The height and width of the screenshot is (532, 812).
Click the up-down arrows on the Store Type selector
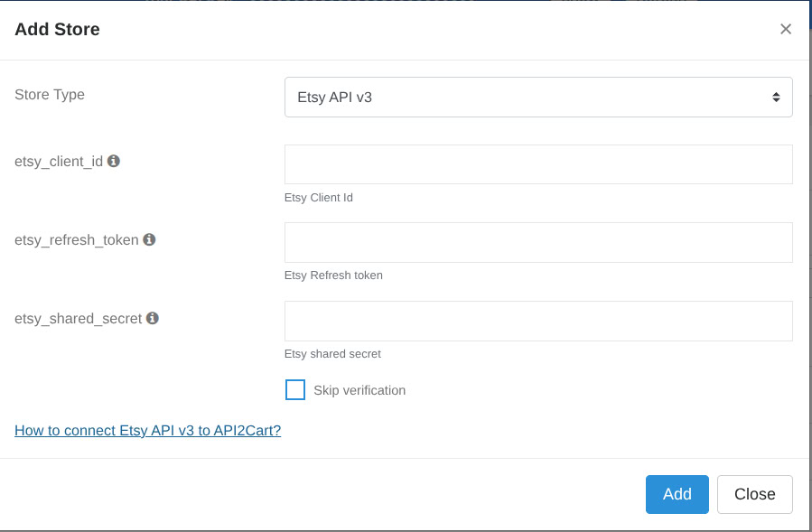(775, 97)
